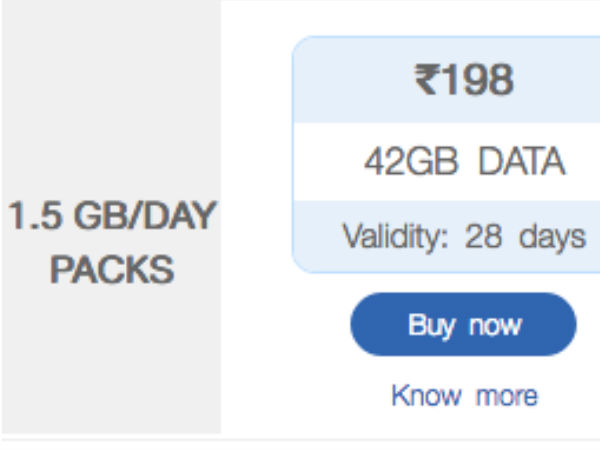Follow the blue Know more hyperlink
600x450 pixels.
pyautogui.click(x=463, y=395)
